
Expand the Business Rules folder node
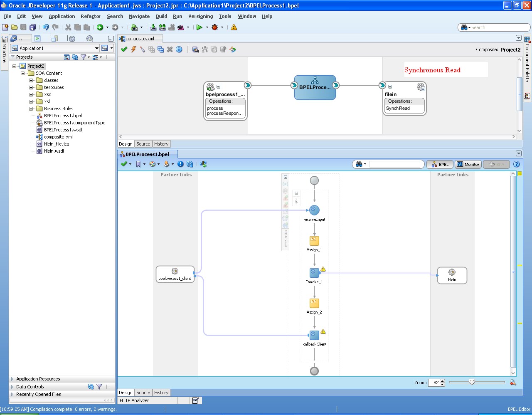tap(31, 109)
